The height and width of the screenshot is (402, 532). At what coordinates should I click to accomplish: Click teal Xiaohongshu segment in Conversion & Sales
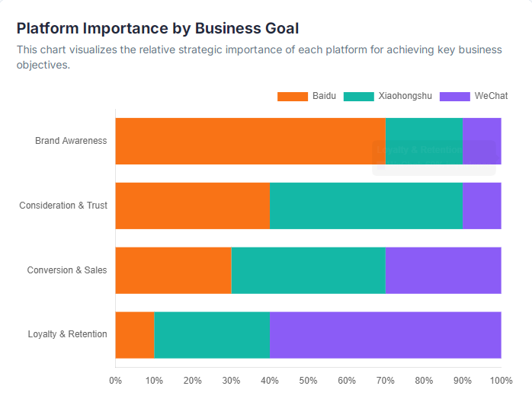click(x=308, y=270)
